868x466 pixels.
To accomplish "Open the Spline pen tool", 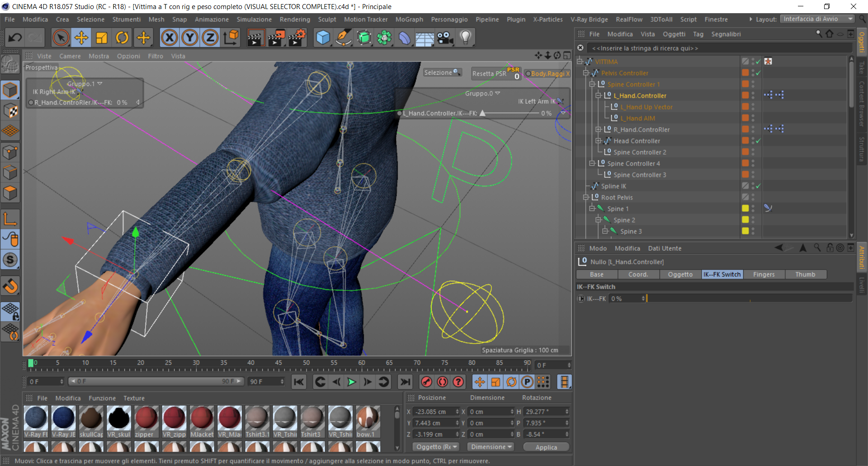I will pos(344,38).
